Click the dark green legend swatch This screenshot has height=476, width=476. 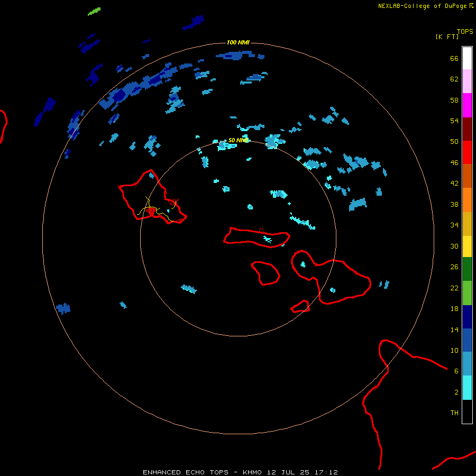tap(467, 269)
